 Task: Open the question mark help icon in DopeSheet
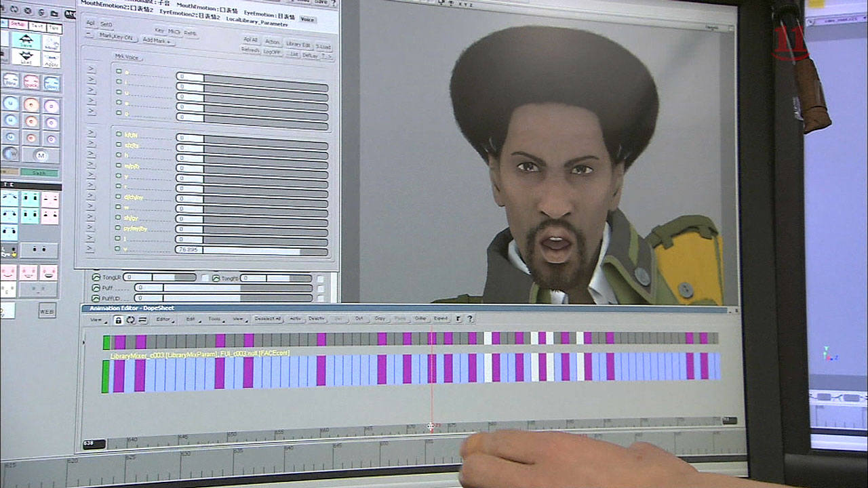(470, 319)
